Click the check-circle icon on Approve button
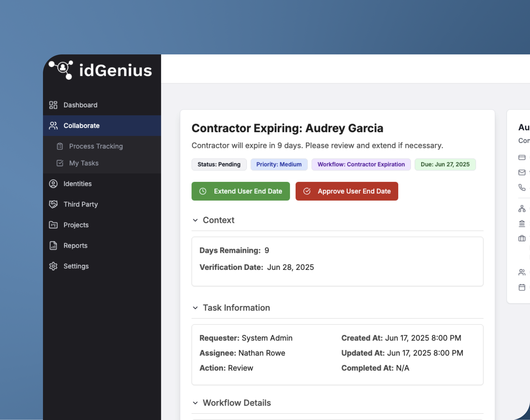Viewport: 530px width, 420px height. [307, 191]
